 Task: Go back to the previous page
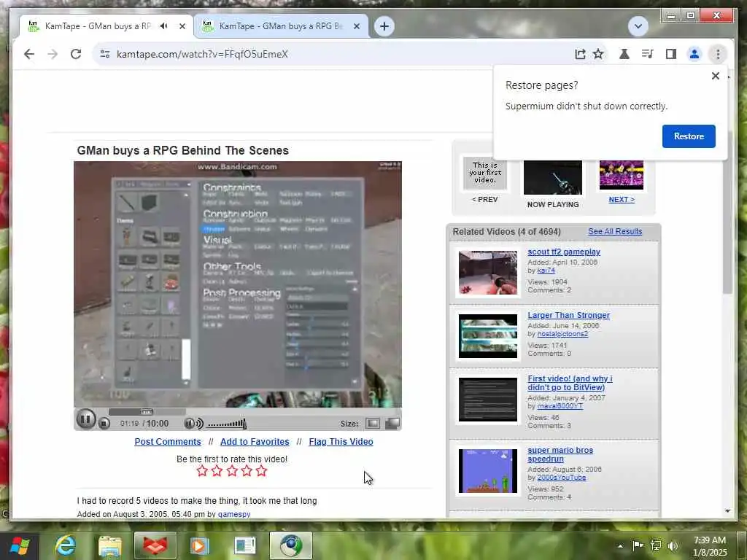(x=29, y=54)
